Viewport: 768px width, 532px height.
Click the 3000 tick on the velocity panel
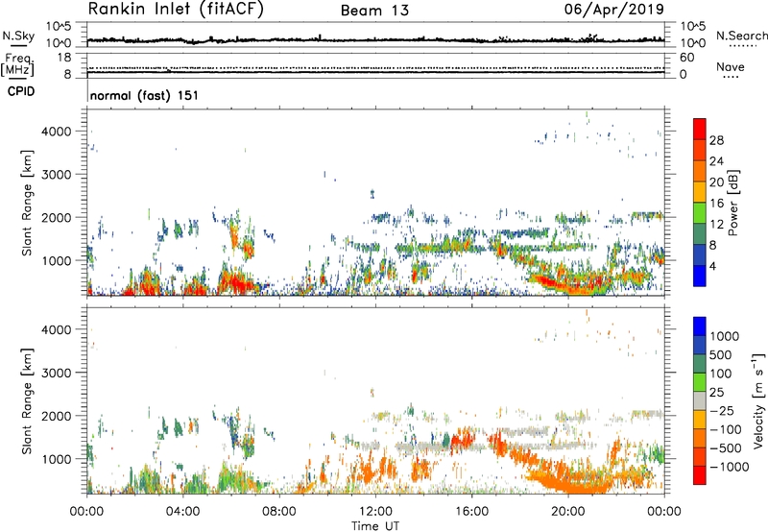pos(57,373)
